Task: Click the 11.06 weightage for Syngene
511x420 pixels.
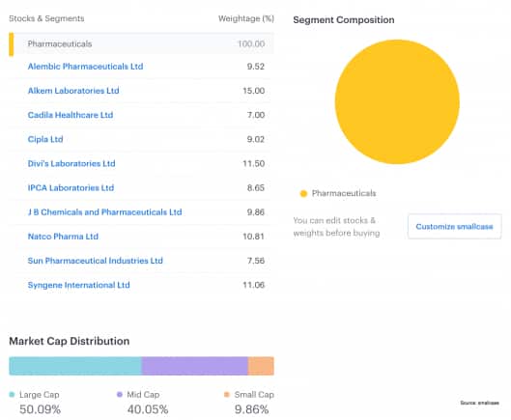Action: tap(253, 285)
